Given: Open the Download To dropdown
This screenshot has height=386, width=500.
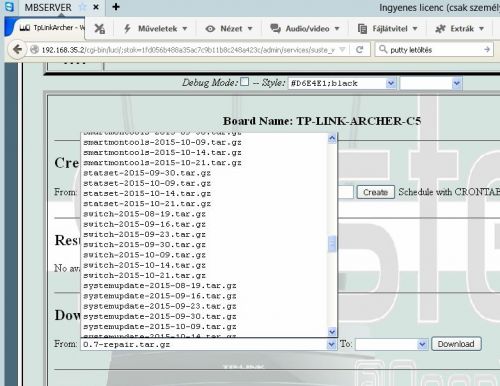Looking at the screenshot, I should pyautogui.click(x=391, y=344).
